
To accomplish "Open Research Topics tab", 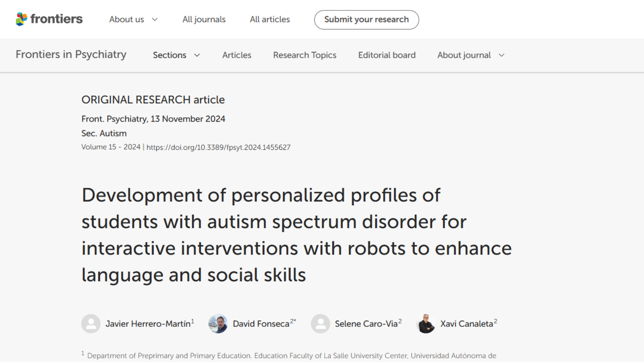I will (305, 55).
